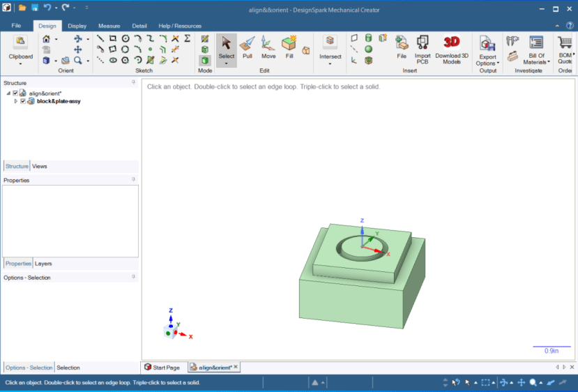
Task: Pin the Properties panel
Action: coord(133,179)
